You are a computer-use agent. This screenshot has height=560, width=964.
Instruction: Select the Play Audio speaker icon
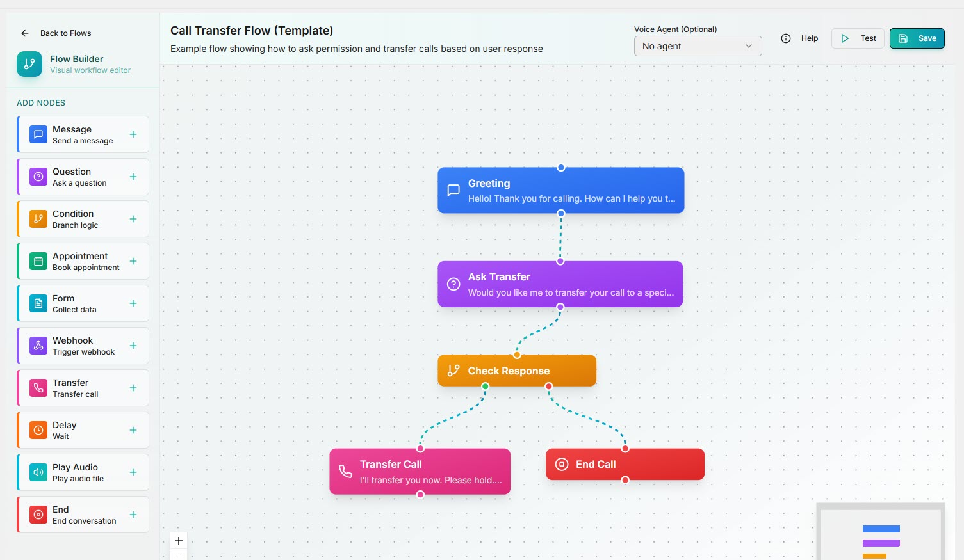click(x=38, y=472)
